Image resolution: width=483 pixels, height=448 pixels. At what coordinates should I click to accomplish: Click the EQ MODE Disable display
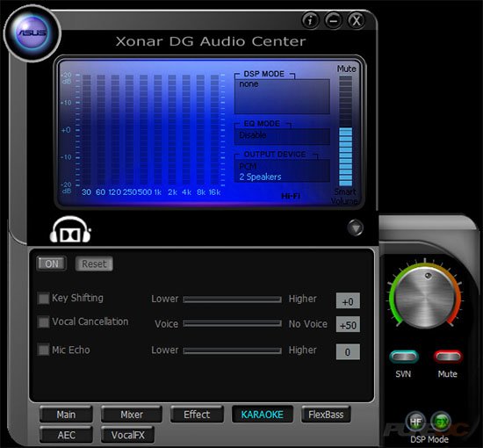coord(282,136)
